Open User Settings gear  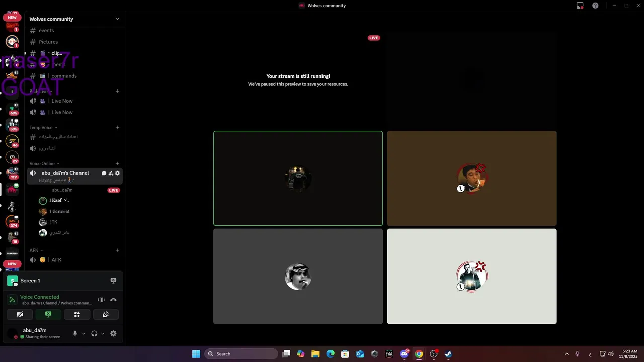(x=113, y=333)
